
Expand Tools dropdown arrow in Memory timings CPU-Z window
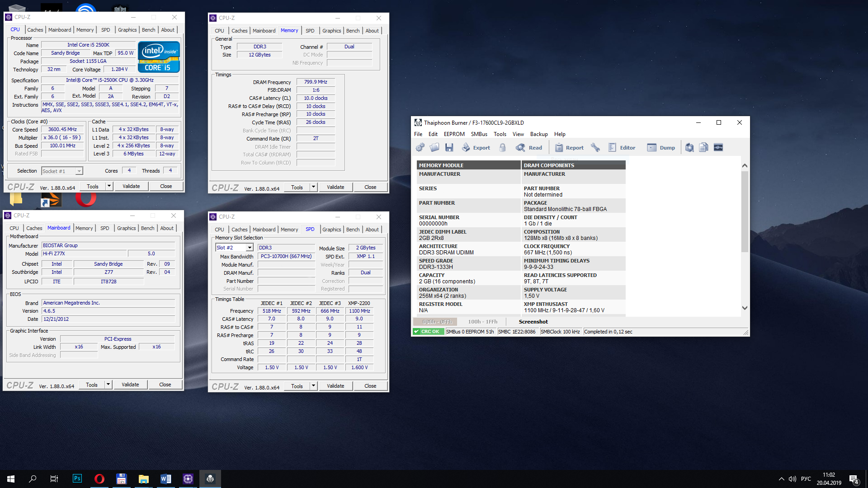click(313, 187)
